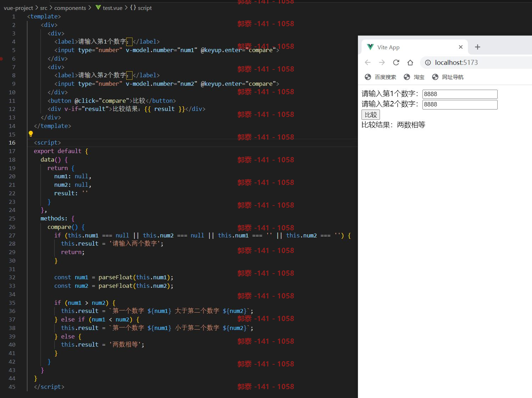
Task: Click the <template> tag on line 1
Action: 44,16
